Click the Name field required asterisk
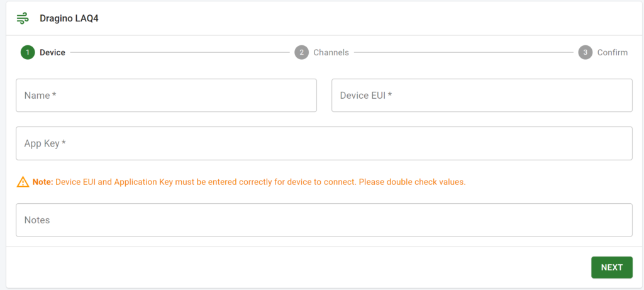 pos(54,94)
